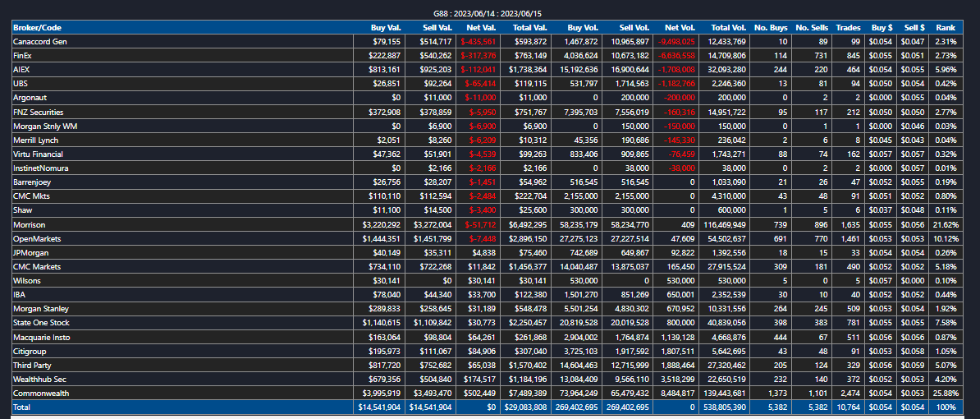
Task: Click the Sell Vol. column header
Action: point(634,28)
